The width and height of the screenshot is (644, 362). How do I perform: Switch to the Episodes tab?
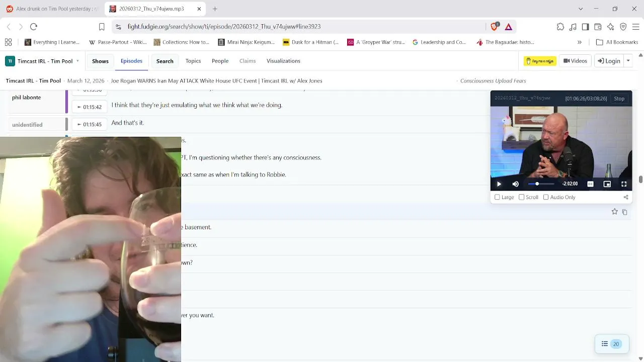tap(131, 61)
